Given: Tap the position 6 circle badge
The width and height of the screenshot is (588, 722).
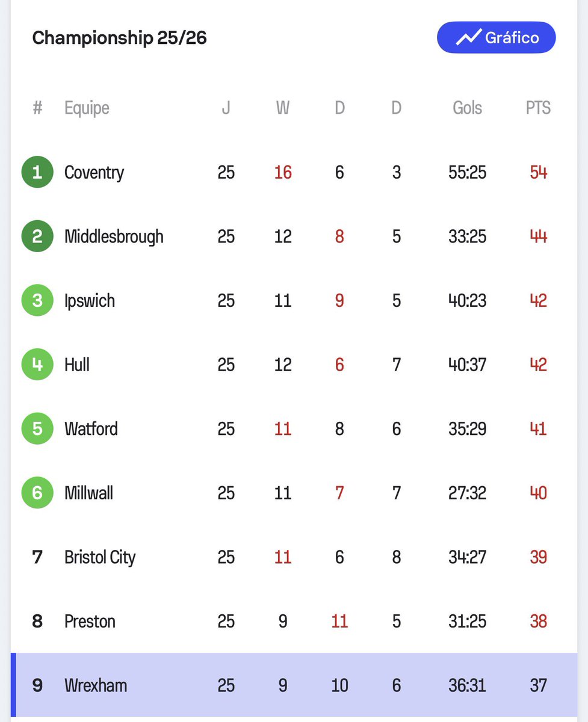Looking at the screenshot, I should pyautogui.click(x=37, y=493).
